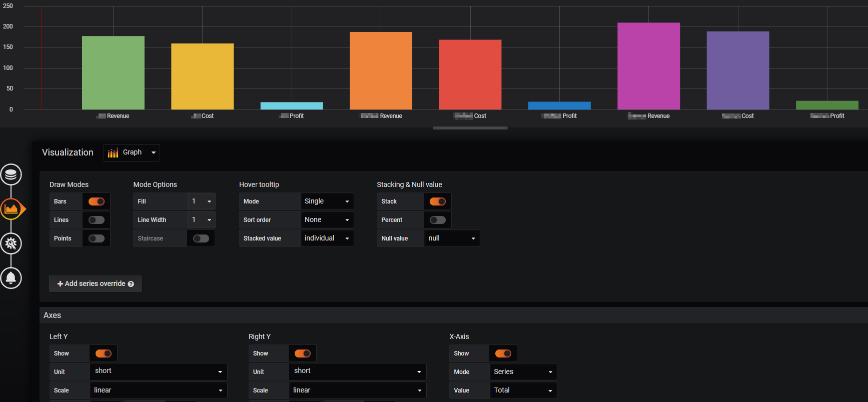Click the series override help icon

pos(131,284)
